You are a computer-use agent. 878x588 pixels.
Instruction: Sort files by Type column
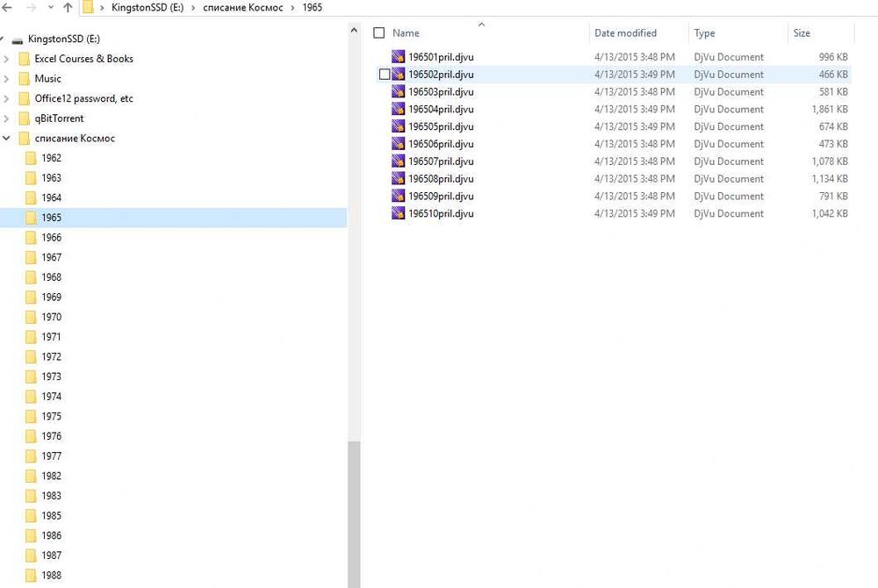point(704,33)
